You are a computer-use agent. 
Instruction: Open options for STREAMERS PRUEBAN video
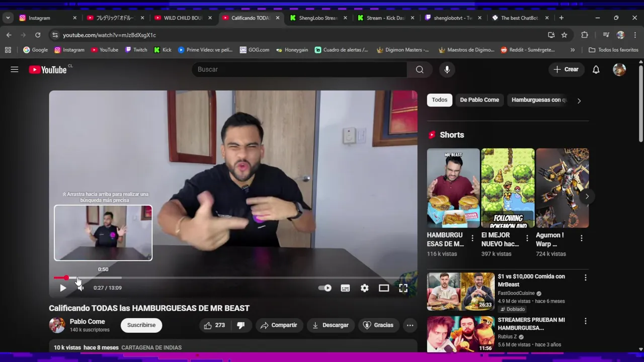point(585,321)
